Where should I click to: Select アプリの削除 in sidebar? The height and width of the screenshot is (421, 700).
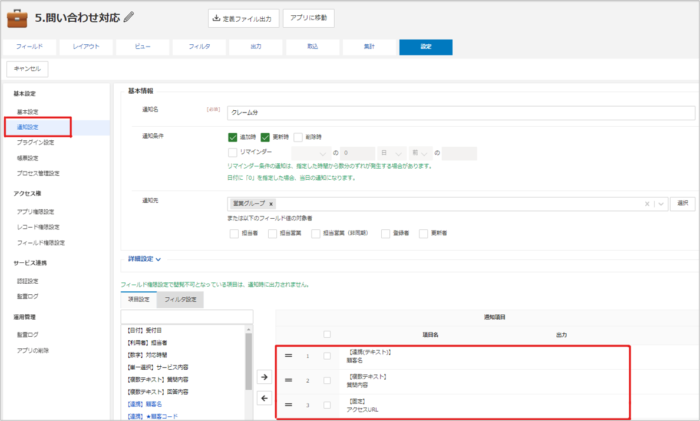33,350
